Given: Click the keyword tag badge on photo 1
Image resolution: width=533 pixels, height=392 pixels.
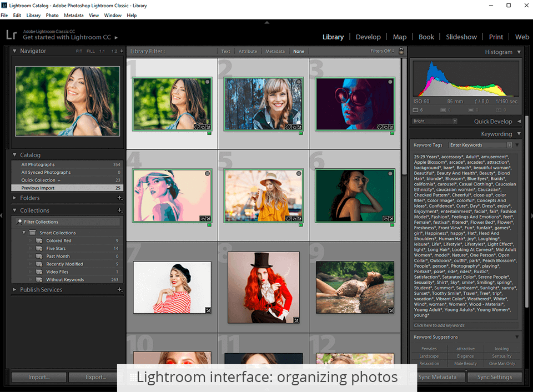Looking at the screenshot, I should click(197, 127).
